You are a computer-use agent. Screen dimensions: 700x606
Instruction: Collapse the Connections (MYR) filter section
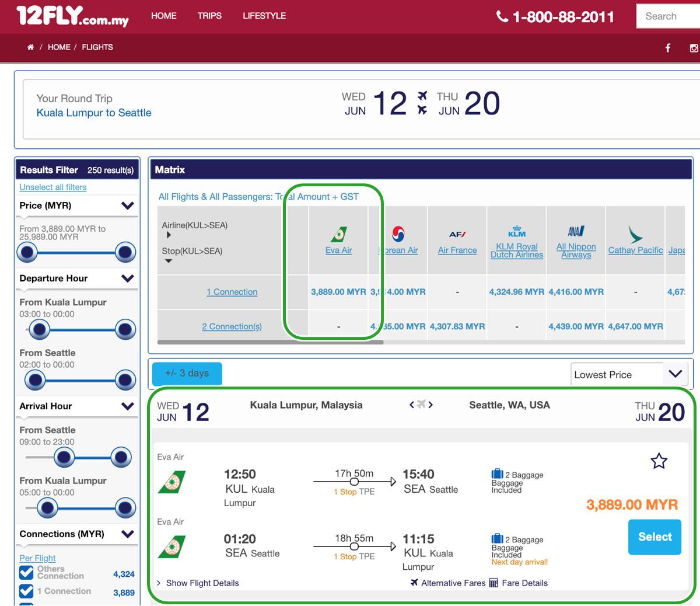[x=128, y=534]
